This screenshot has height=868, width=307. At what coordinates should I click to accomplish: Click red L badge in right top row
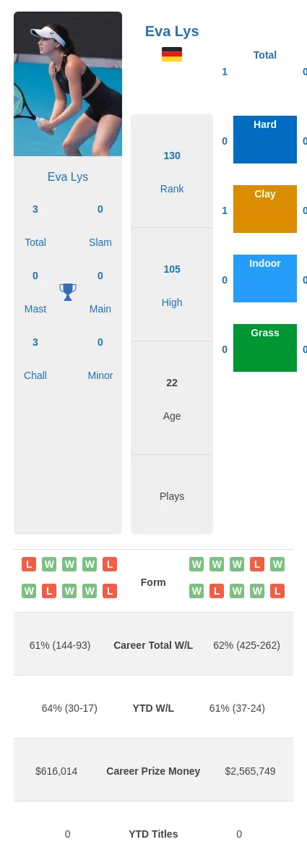click(257, 564)
